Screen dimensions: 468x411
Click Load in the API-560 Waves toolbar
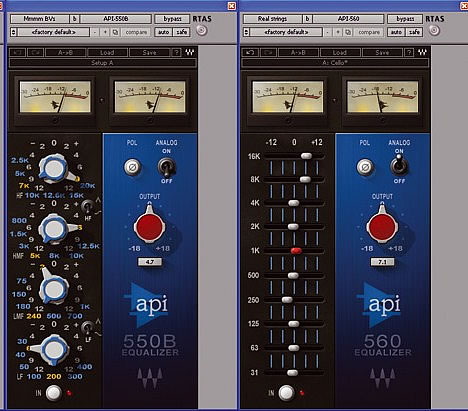point(340,52)
